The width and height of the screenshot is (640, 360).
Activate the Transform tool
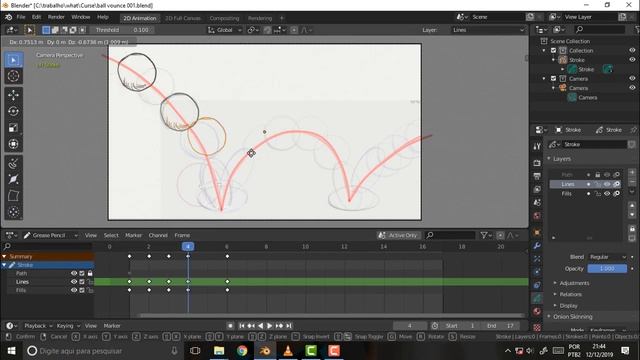[13, 144]
